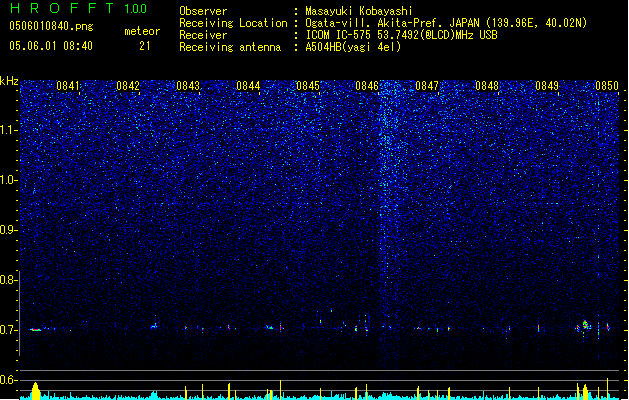Click the Receiving Location label
Screen dimensions: 629x400
click(x=233, y=23)
